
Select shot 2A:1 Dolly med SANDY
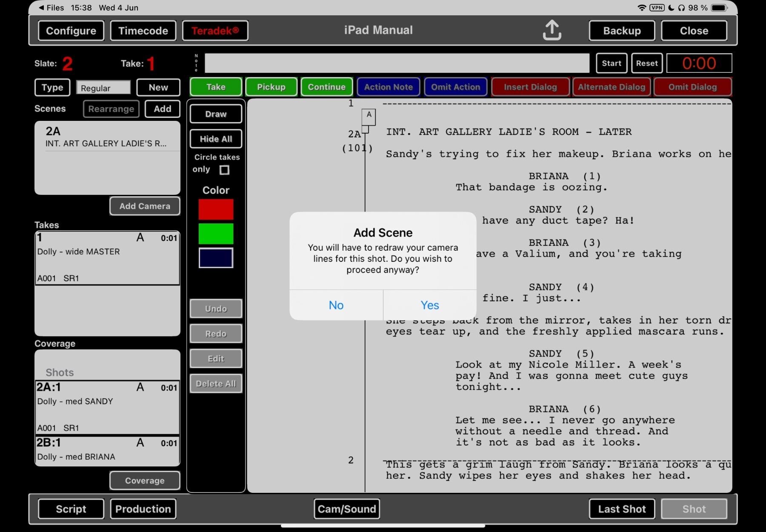107,407
